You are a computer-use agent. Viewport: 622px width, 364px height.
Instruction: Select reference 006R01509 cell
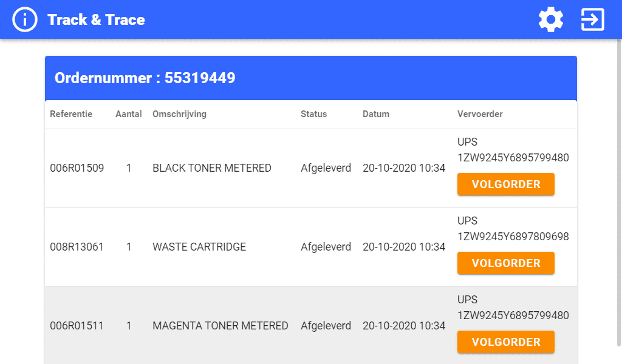point(77,168)
